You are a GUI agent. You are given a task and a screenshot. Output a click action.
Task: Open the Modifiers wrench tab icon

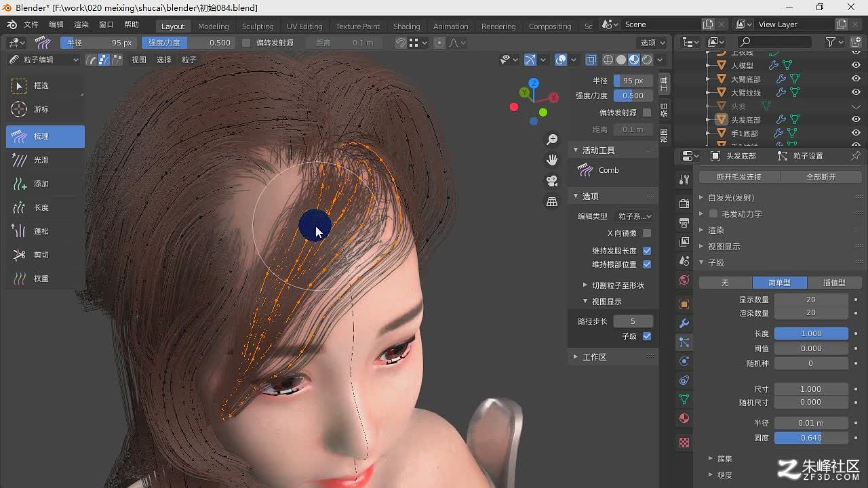click(684, 323)
